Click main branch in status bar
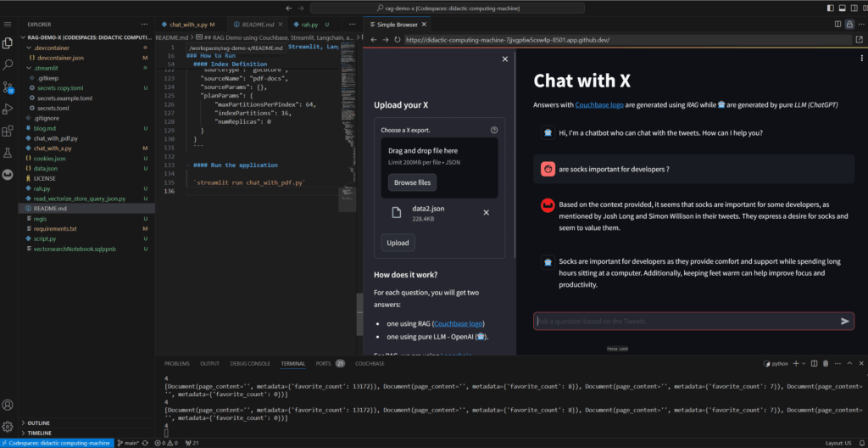868x448 pixels. 129,443
